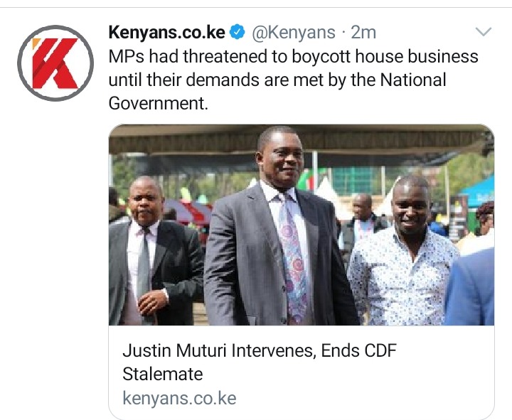Open the article preview photo
512x420 pixels.
302,225
